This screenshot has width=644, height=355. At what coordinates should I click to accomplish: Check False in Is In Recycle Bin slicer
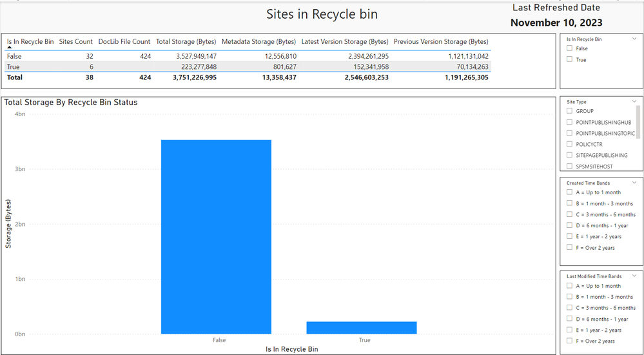point(569,48)
